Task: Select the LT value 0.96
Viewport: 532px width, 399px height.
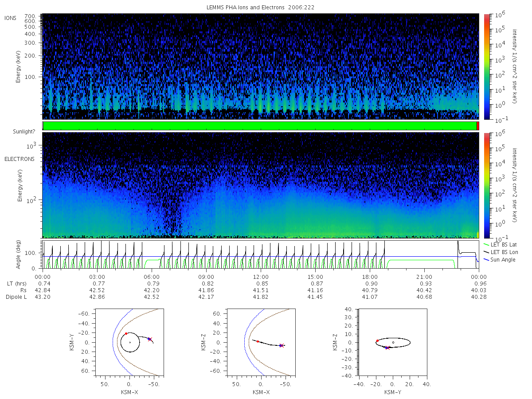Action: coord(480,283)
